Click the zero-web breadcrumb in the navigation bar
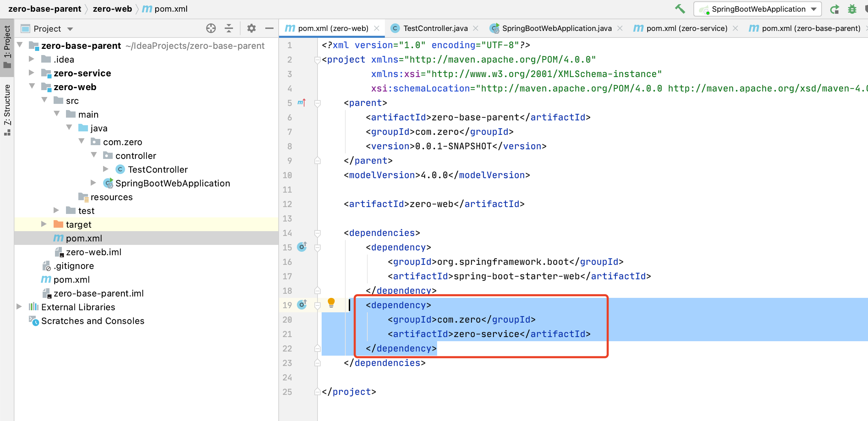 pyautogui.click(x=112, y=9)
